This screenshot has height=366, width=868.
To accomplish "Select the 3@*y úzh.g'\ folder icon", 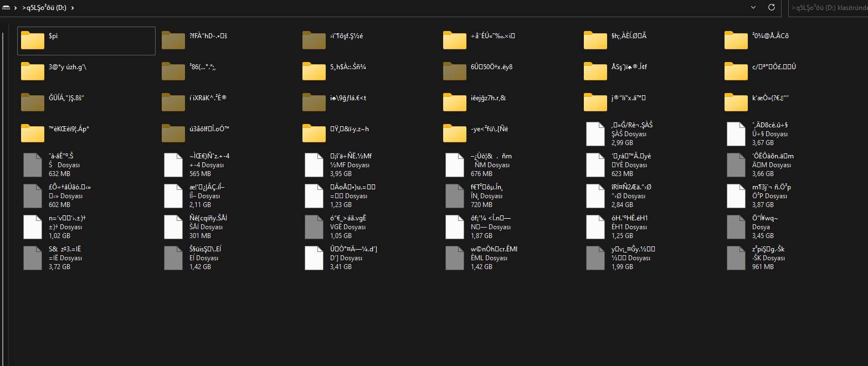I will click(x=32, y=71).
